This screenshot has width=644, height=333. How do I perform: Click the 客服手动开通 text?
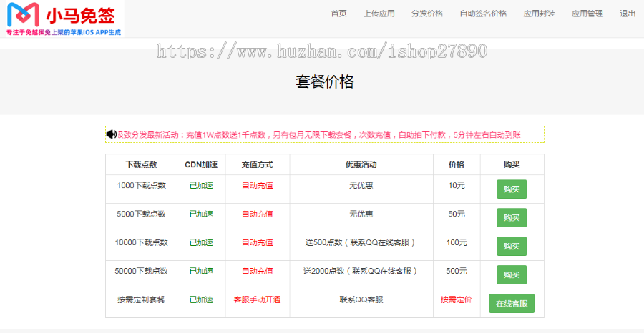tap(257, 300)
